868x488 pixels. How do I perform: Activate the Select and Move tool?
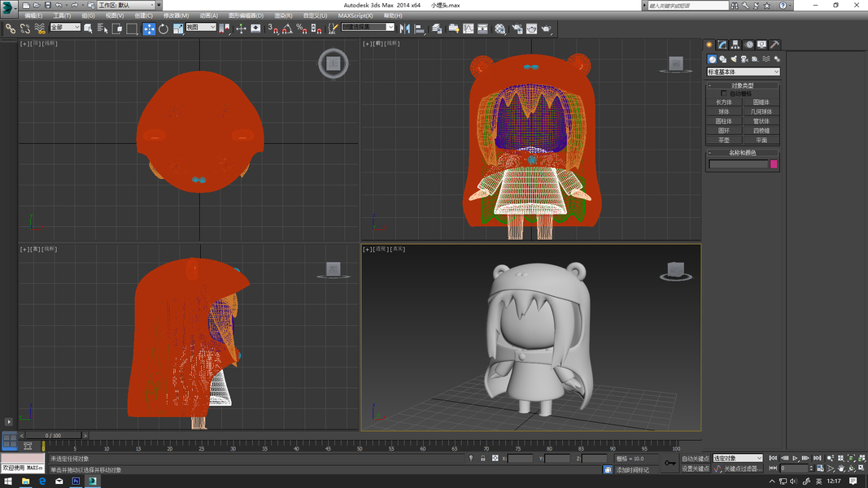click(149, 28)
